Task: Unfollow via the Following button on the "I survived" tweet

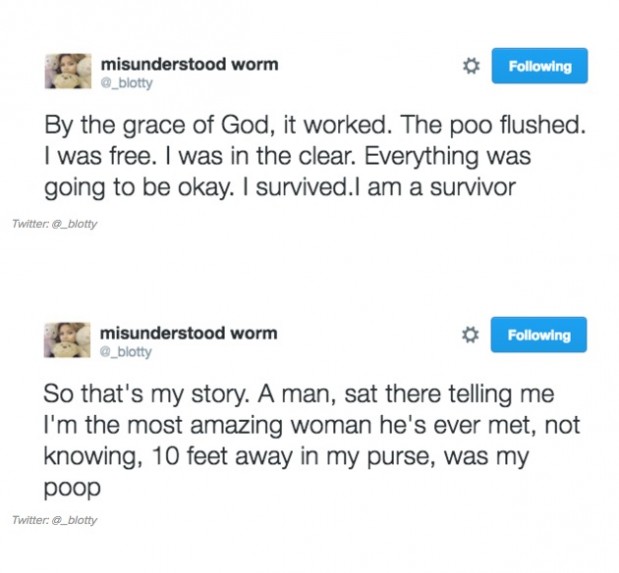Action: click(539, 66)
